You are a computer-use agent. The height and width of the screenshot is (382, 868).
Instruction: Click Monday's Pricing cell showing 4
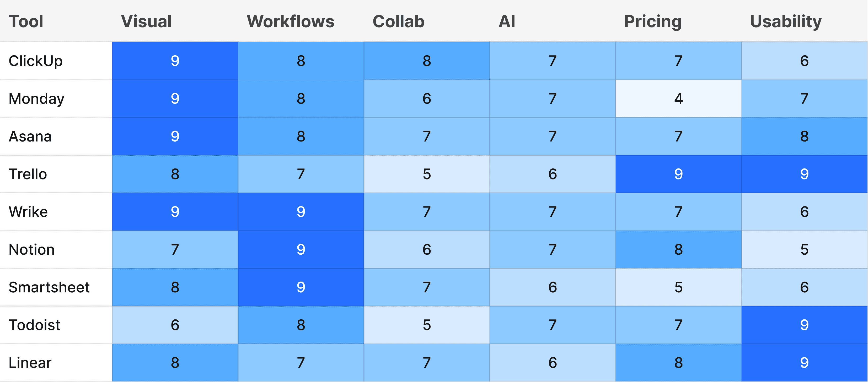tap(678, 99)
